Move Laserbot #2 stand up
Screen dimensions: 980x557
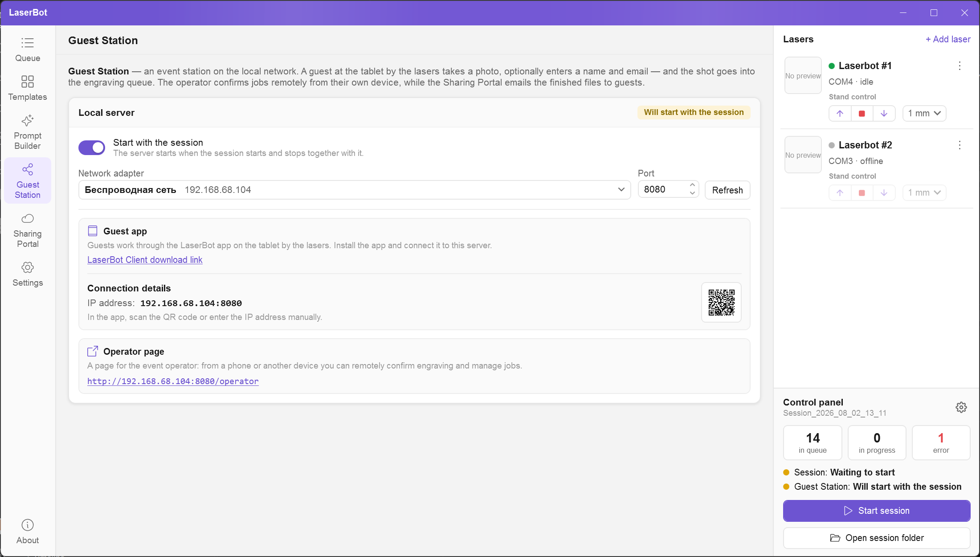tap(840, 193)
